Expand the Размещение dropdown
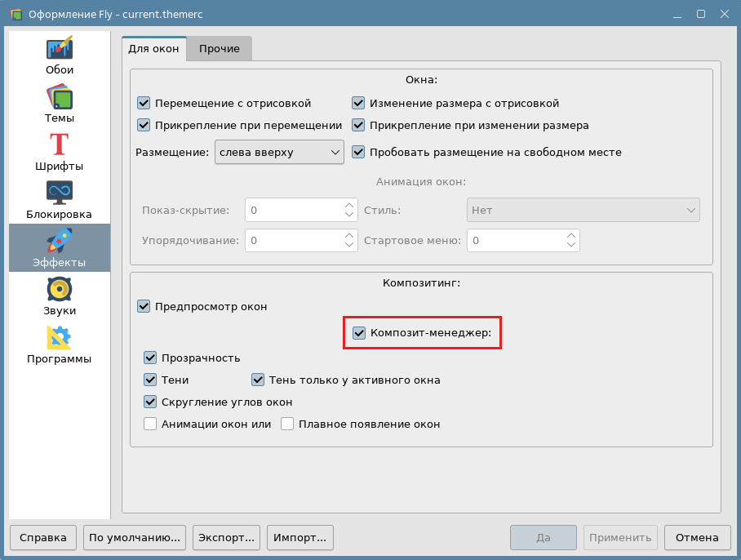 pos(279,152)
